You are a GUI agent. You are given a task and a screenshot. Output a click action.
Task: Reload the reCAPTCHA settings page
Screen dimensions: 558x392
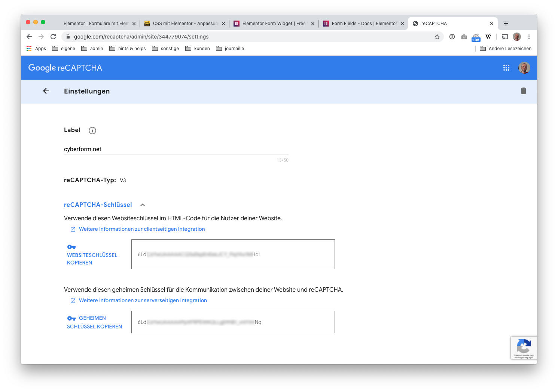click(53, 37)
